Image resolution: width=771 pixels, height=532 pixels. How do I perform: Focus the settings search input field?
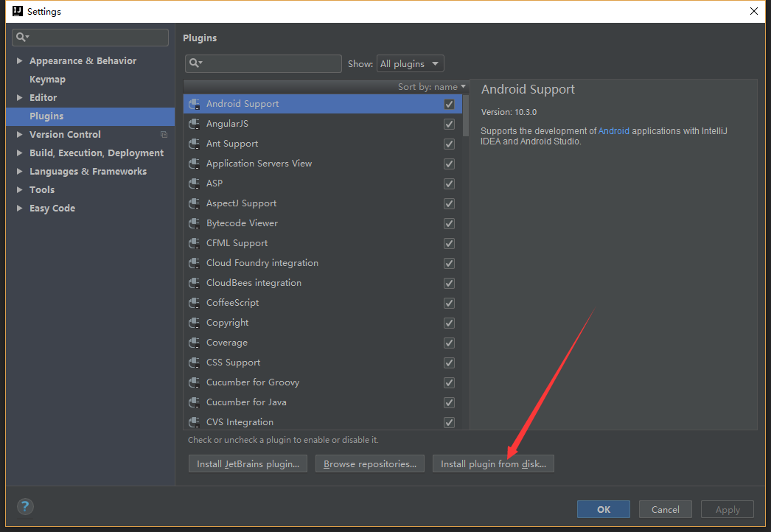[91, 38]
